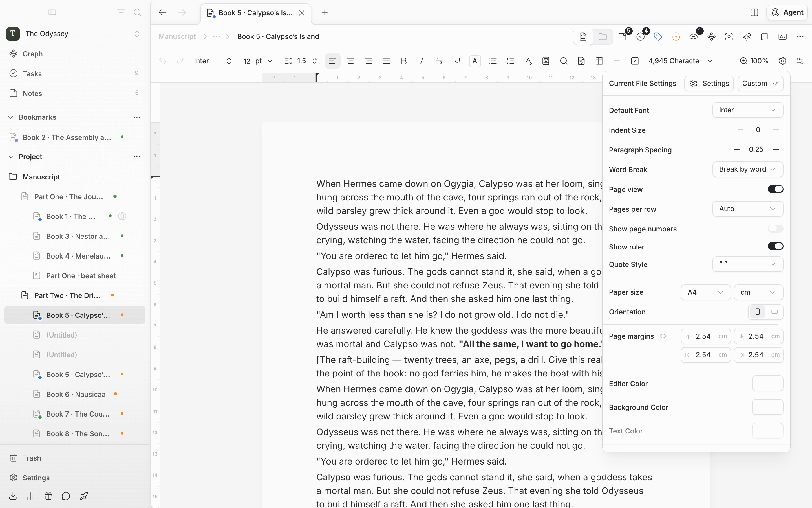Open the notes icon with badge 5
This screenshot has height=508, width=812.
(623, 36)
